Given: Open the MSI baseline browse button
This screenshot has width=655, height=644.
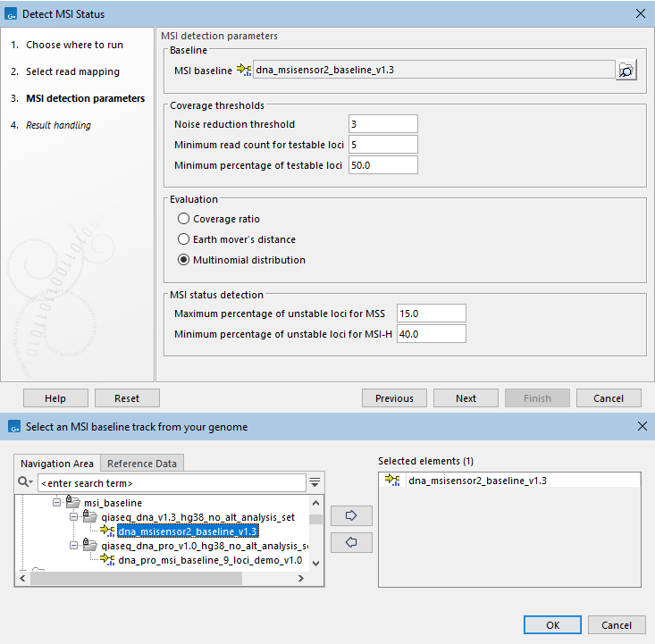Looking at the screenshot, I should tap(626, 70).
